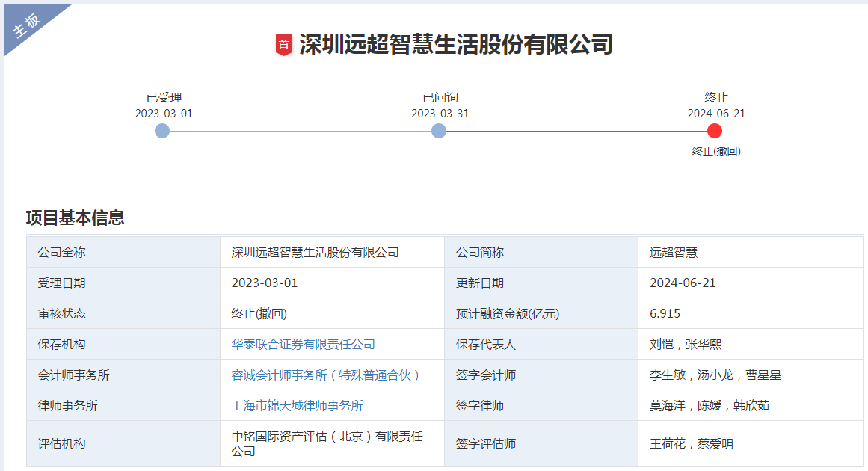Click the 签字会计师 names cell
868x471 pixels.
pyautogui.click(x=715, y=375)
